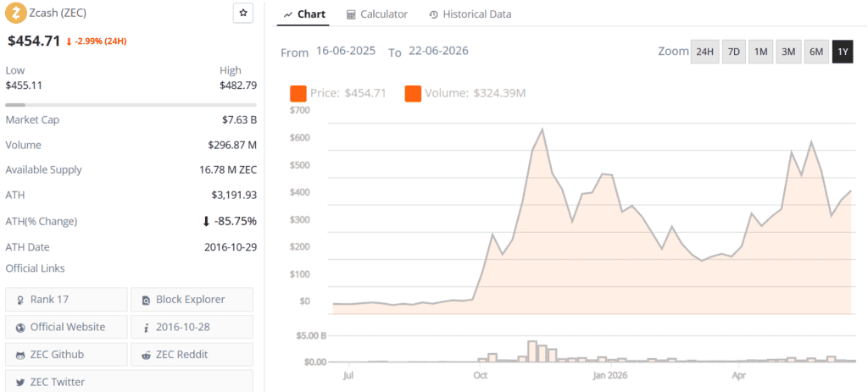The width and height of the screenshot is (868, 392).
Task: Click the ATH change down arrow
Action: pos(206,222)
